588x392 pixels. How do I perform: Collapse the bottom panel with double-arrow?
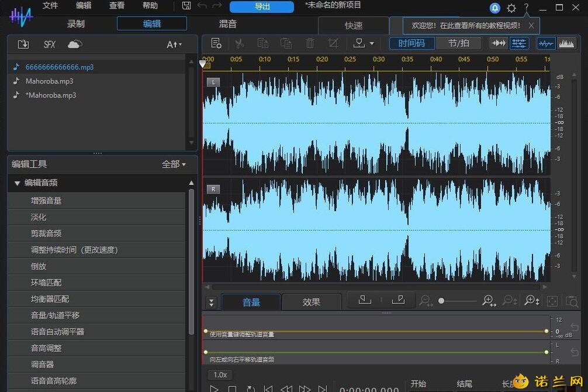(212, 302)
